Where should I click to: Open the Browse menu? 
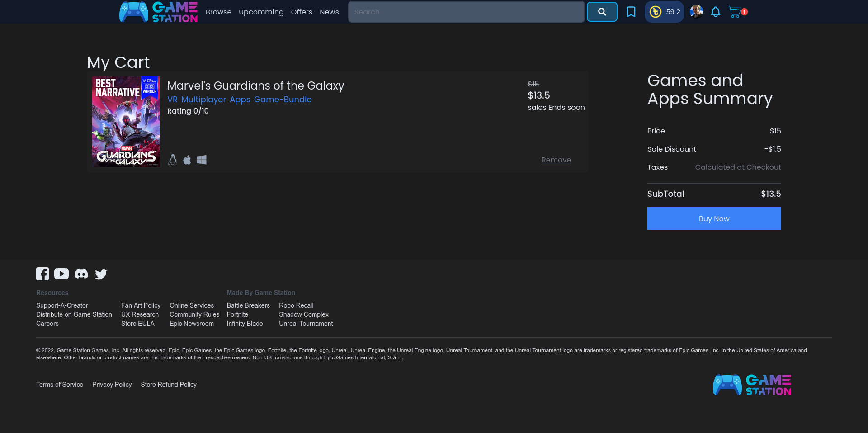click(x=218, y=12)
